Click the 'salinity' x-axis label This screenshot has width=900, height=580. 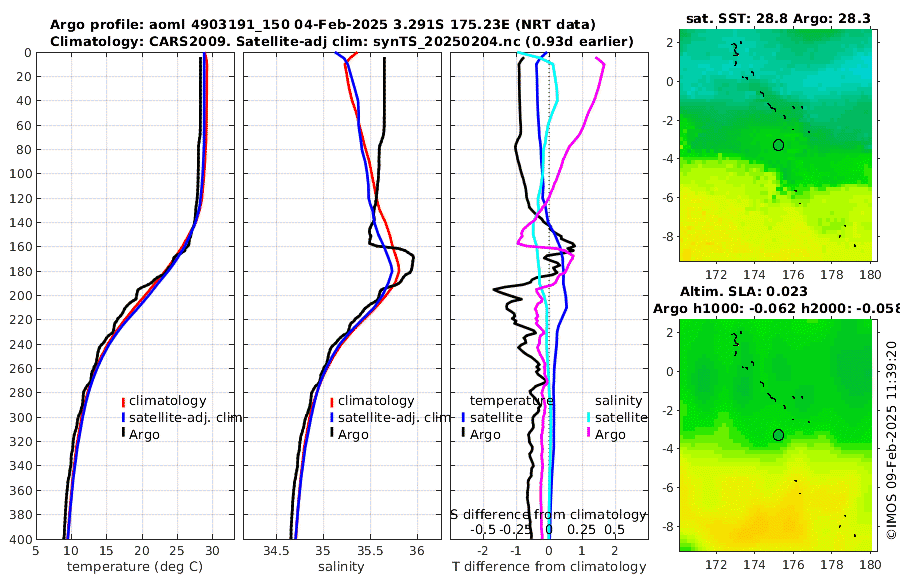pyautogui.click(x=341, y=567)
